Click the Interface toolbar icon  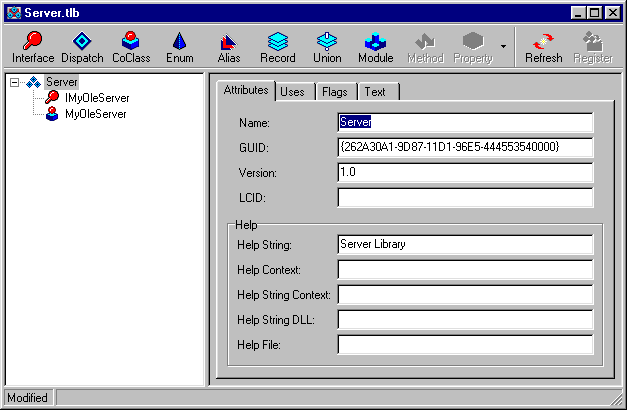pos(33,47)
